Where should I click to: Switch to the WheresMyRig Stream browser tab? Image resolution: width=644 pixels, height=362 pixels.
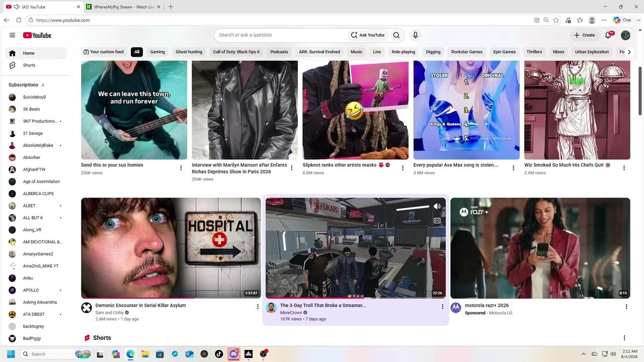123,7
